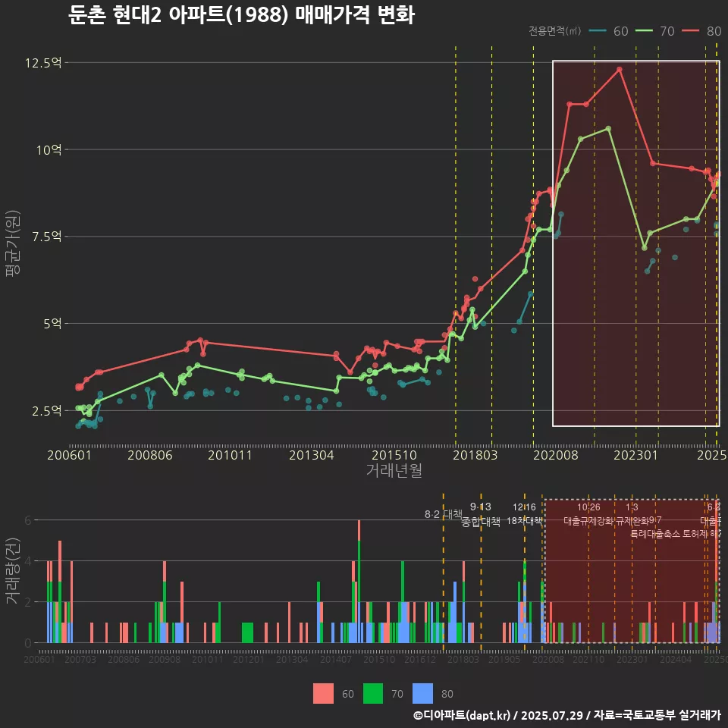Select the 2 label on volume axis
Image resolution: width=728 pixels, height=728 pixels.
coord(28,602)
